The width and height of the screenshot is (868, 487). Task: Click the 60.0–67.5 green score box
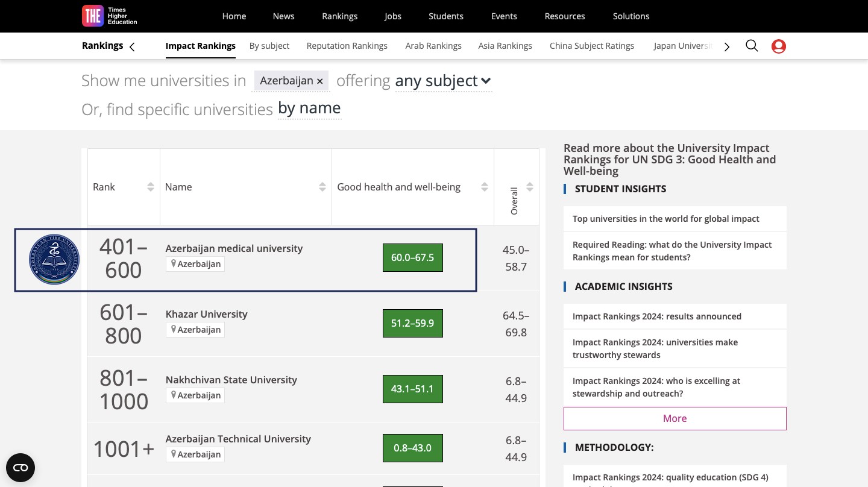tap(413, 257)
